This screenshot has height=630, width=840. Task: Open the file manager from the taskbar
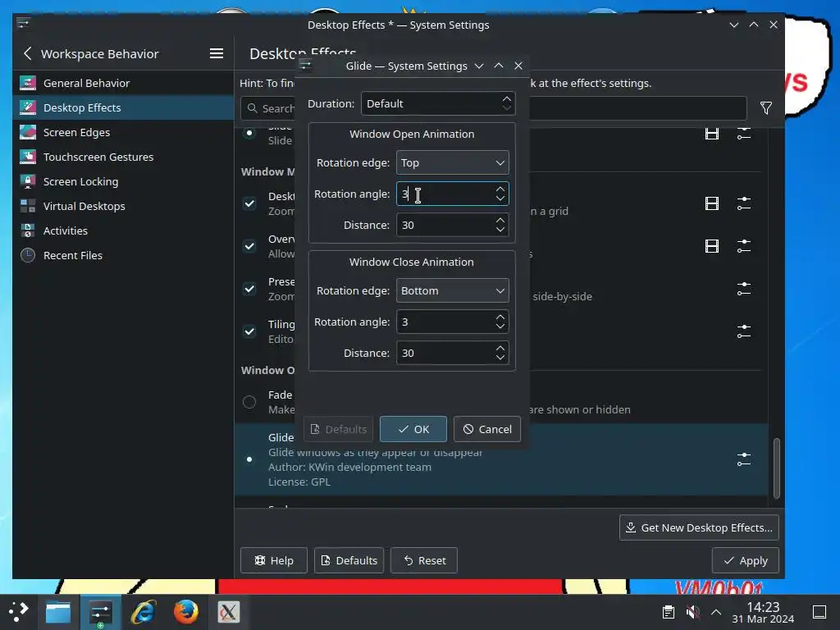coord(58,611)
